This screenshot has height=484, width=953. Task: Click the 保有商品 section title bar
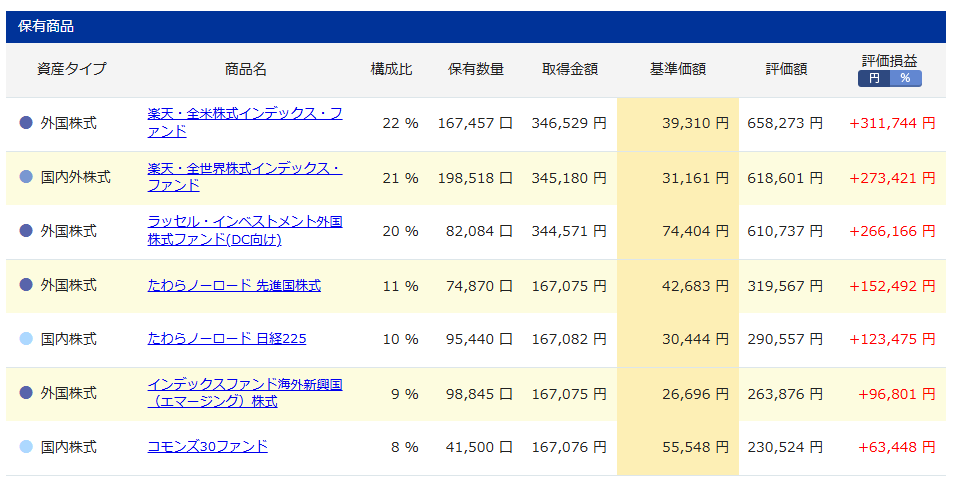click(476, 27)
